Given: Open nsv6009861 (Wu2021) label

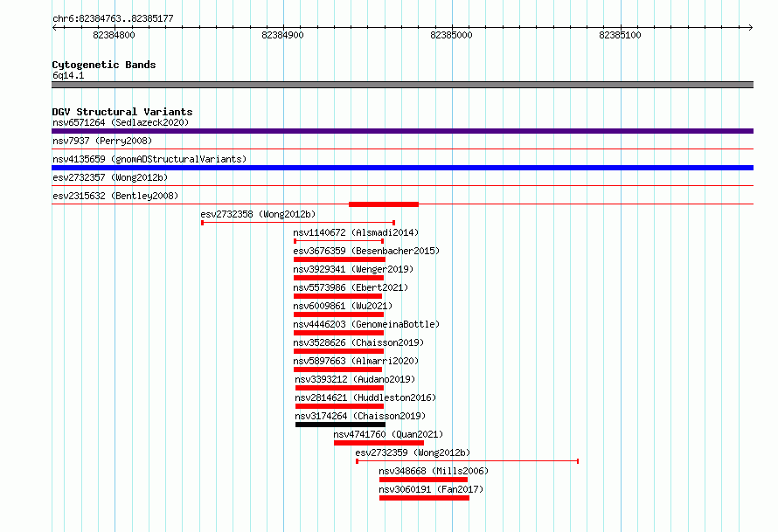Looking at the screenshot, I should pyautogui.click(x=343, y=306).
